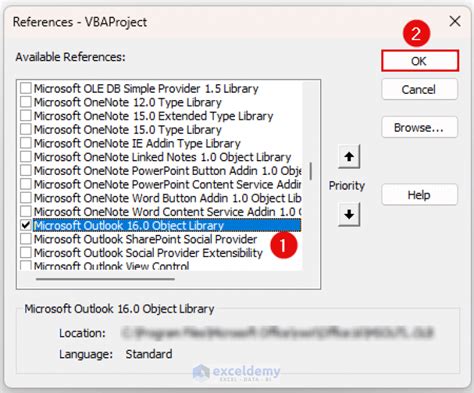
Task: Click the Help button
Action: pos(419,195)
